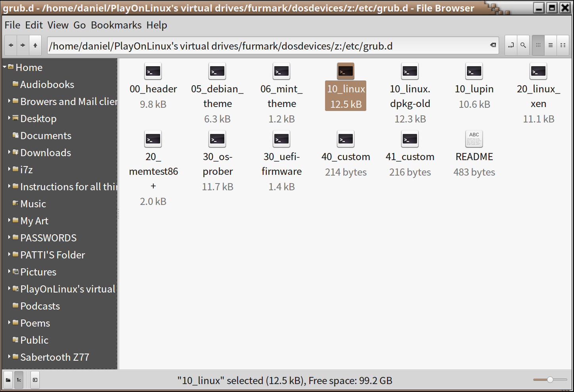Select the 30_uefi-firmware script icon
574x392 pixels.
tap(281, 139)
